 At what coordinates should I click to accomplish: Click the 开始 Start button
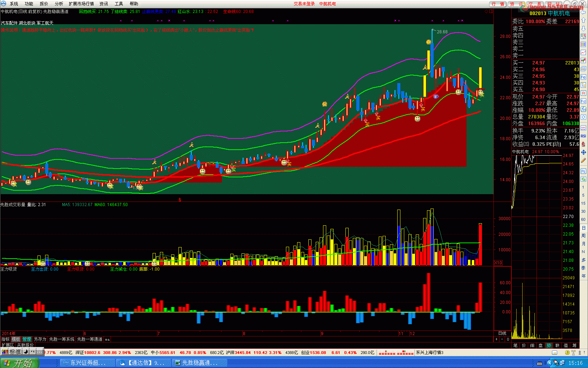(19, 363)
